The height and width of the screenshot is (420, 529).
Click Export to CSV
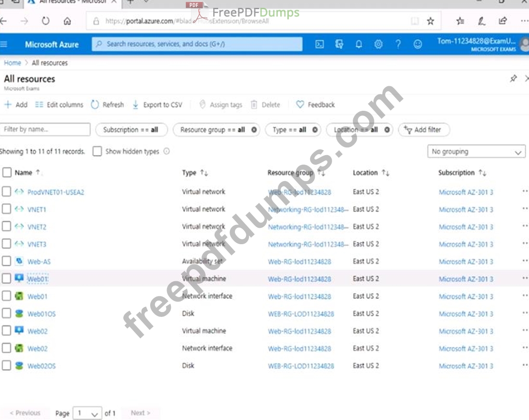tap(157, 105)
